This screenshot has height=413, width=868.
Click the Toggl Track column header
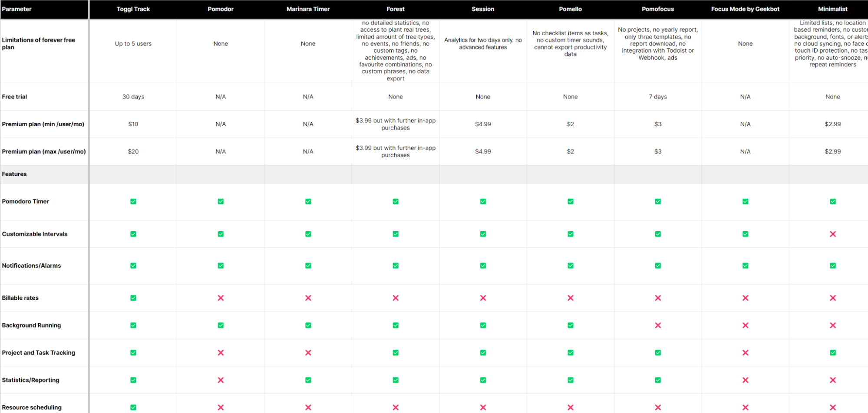pyautogui.click(x=133, y=9)
